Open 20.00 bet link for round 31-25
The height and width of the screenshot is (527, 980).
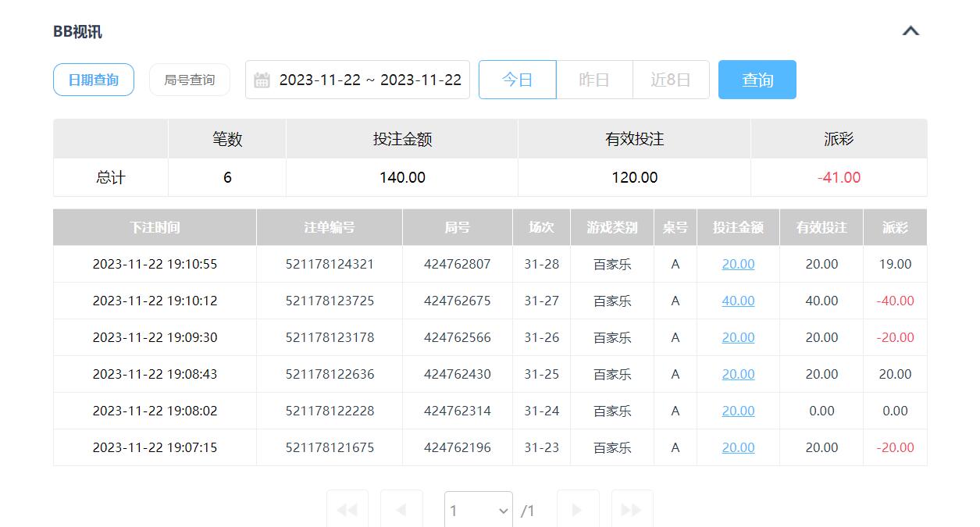pyautogui.click(x=738, y=374)
